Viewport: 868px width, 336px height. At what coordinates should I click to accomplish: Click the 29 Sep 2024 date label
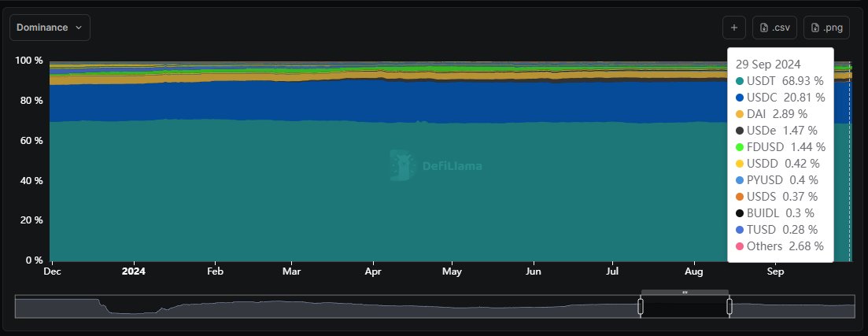coord(768,65)
